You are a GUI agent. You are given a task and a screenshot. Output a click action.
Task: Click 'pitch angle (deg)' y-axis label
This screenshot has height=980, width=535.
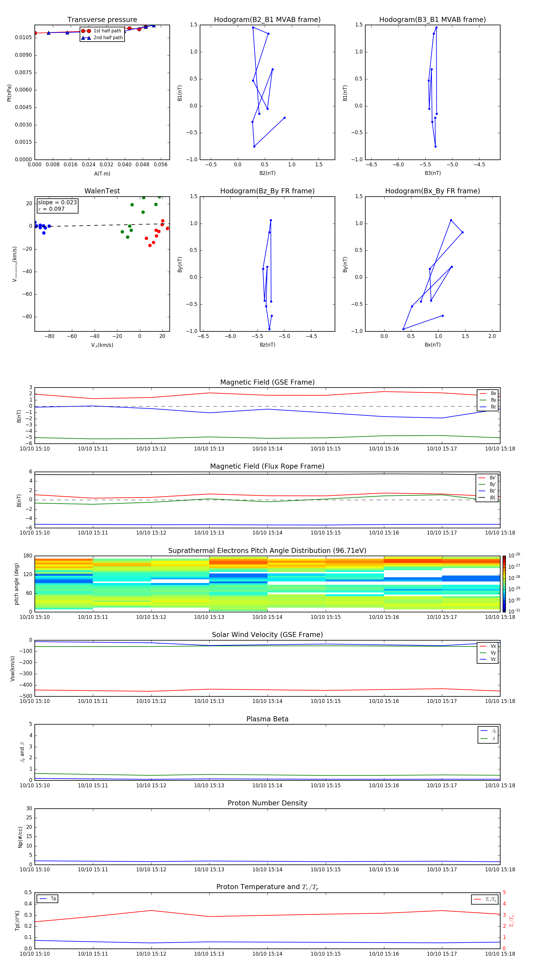[16, 584]
